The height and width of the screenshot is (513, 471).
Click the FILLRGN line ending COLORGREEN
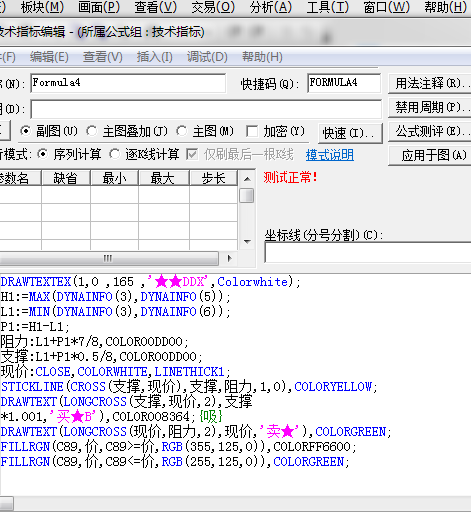175,461
